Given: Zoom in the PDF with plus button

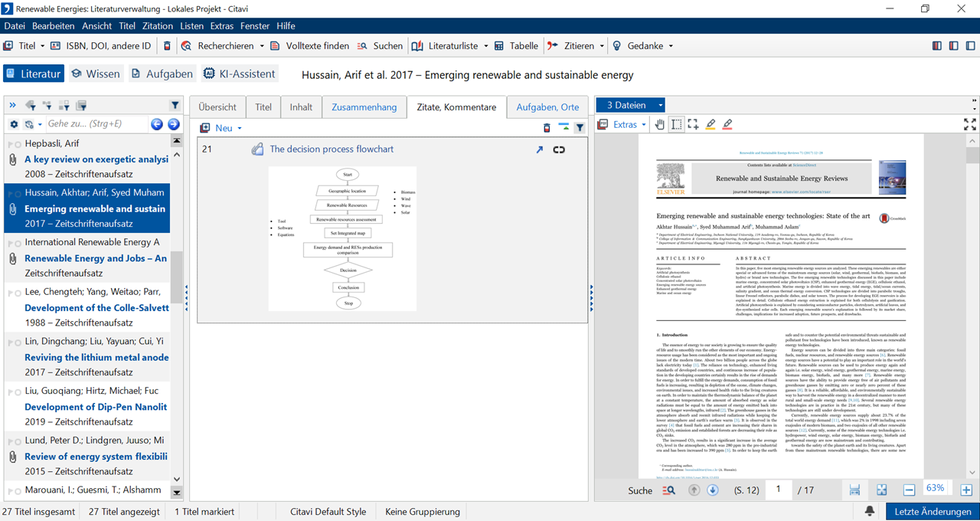Looking at the screenshot, I should [x=966, y=490].
